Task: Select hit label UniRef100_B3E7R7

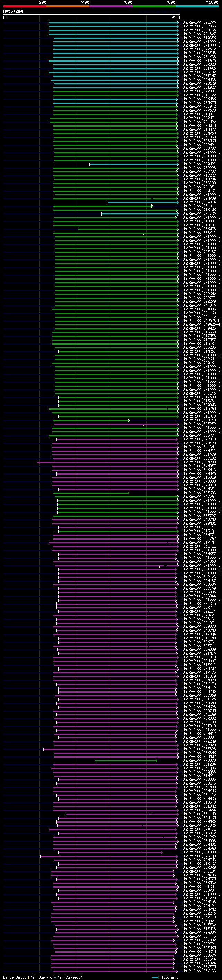Action: [x=199, y=516]
